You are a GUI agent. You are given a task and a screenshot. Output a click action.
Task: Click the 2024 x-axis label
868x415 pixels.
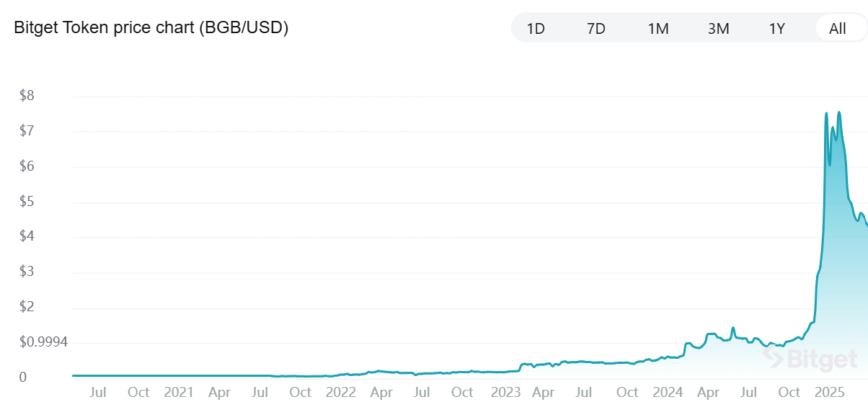click(x=668, y=393)
